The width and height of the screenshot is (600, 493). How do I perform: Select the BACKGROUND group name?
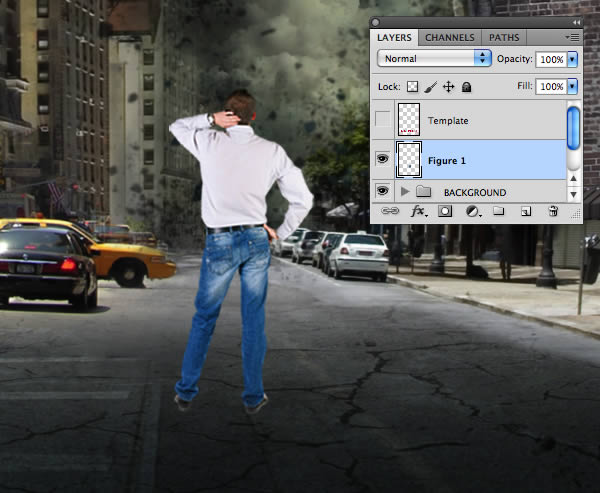point(475,192)
